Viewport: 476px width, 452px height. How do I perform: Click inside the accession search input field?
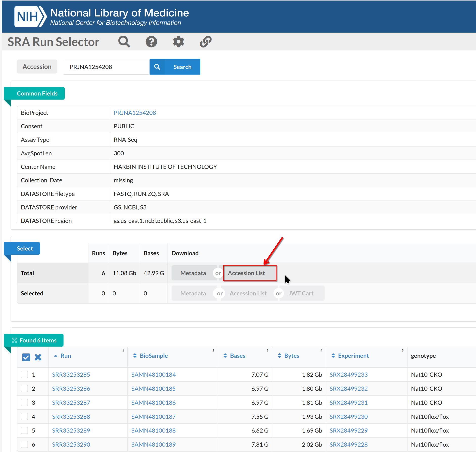[x=106, y=67]
